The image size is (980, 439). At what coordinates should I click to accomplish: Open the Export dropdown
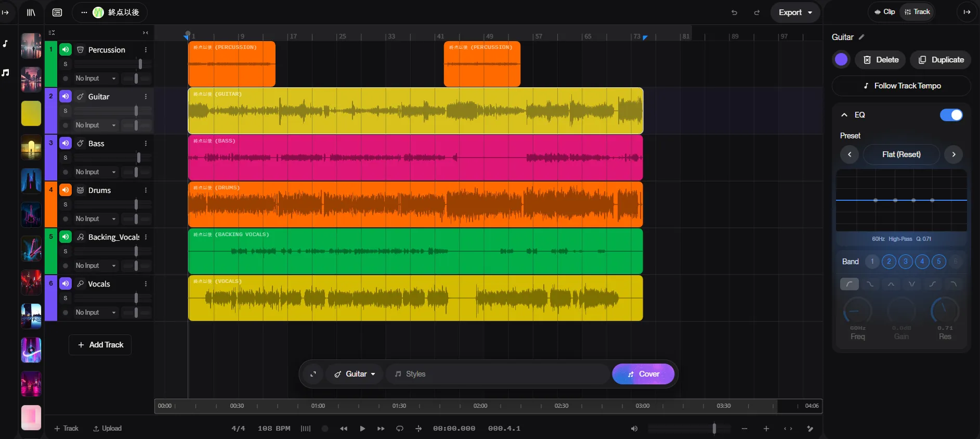(x=795, y=12)
